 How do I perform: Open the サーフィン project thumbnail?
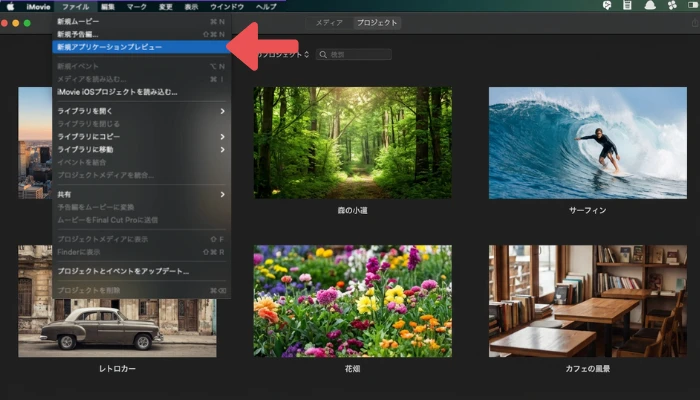(x=587, y=142)
